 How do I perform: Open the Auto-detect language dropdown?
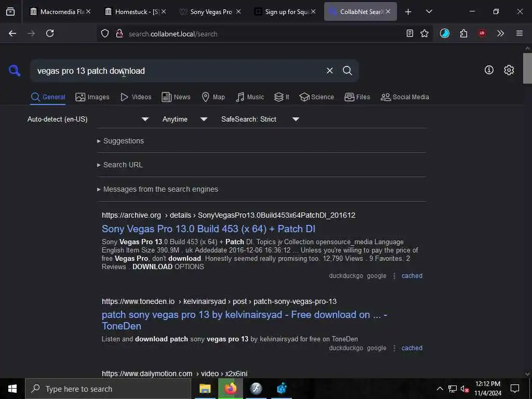pyautogui.click(x=88, y=119)
